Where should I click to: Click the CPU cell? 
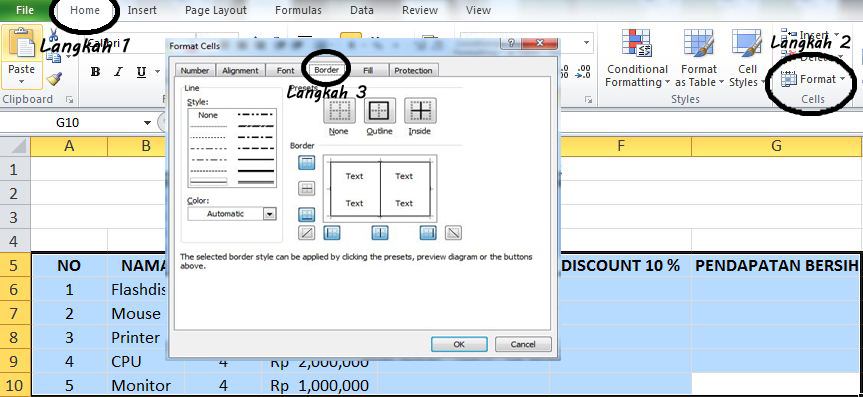point(146,361)
